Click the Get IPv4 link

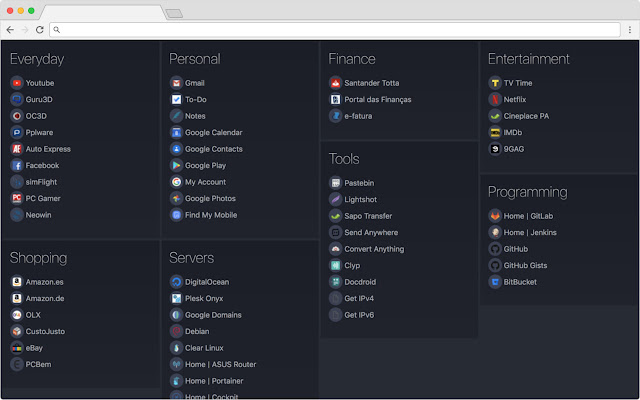tap(359, 298)
